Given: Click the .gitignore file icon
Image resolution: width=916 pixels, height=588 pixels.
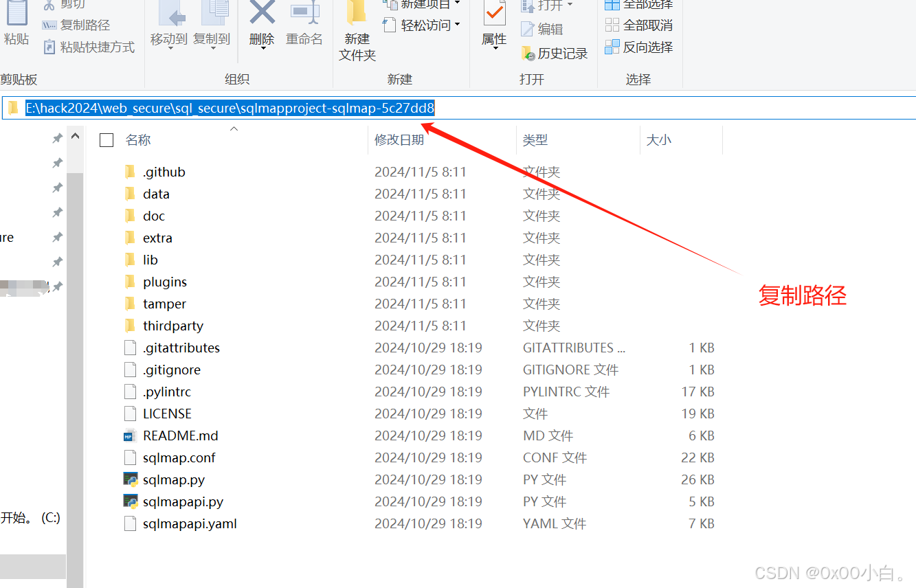Looking at the screenshot, I should click(x=130, y=370).
